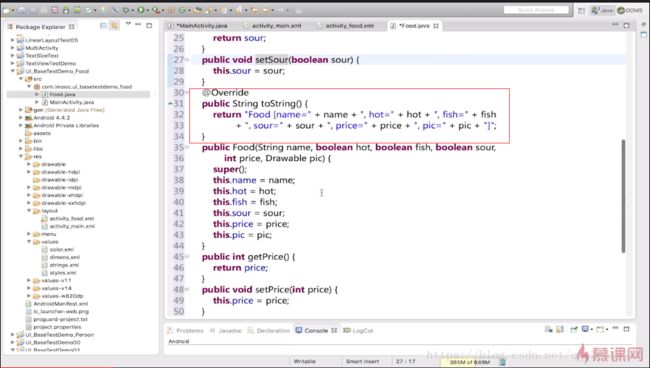Close the Food.java editor tab
This screenshot has width=650, height=368.
[x=436, y=26]
